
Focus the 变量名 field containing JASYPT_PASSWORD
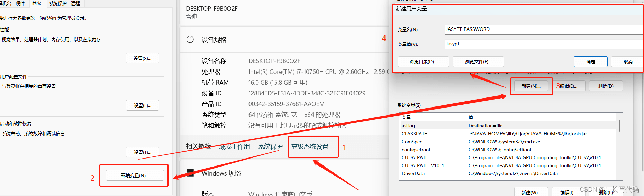click(x=543, y=29)
